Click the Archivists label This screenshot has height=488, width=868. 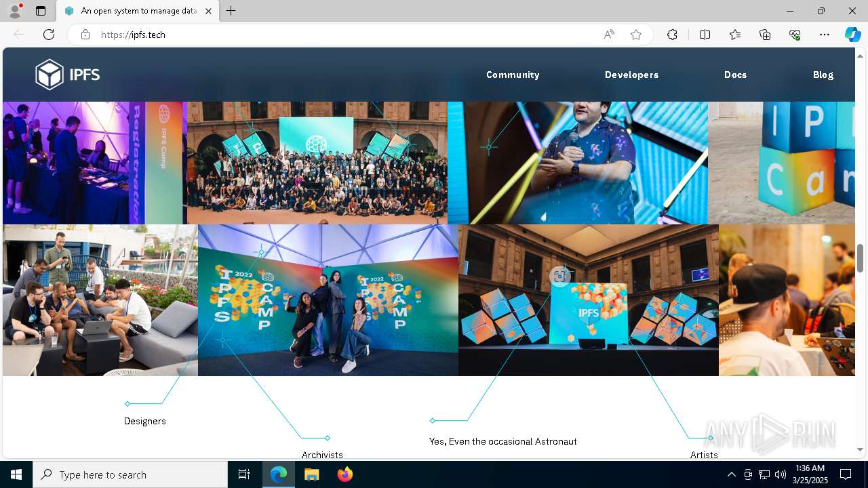pyautogui.click(x=322, y=455)
